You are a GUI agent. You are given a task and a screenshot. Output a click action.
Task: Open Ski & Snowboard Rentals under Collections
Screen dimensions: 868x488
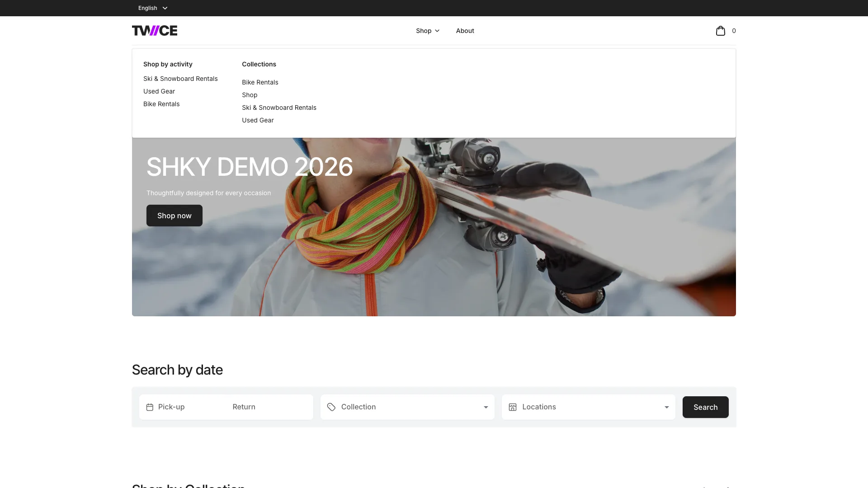(279, 108)
